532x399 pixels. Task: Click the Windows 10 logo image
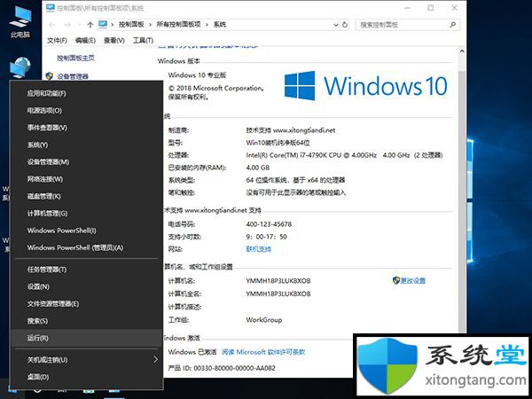(x=365, y=85)
